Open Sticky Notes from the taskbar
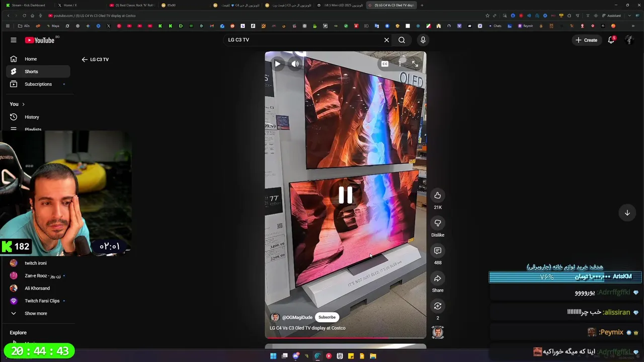This screenshot has height=362, width=644. coord(351,356)
